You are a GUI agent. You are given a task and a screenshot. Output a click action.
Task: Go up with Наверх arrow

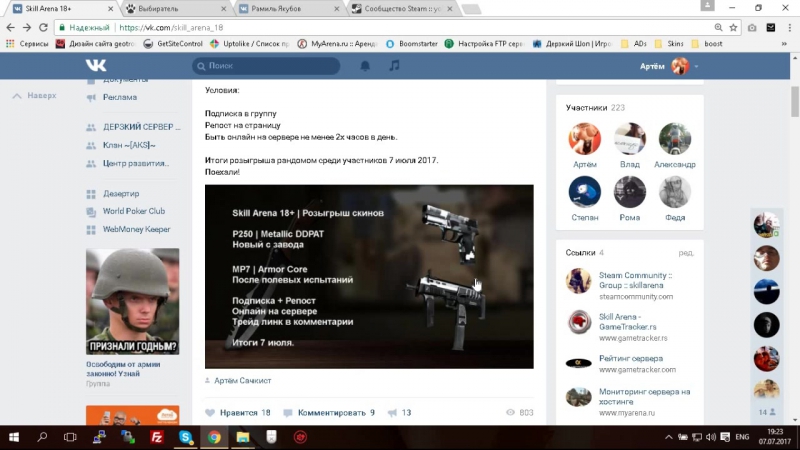pos(35,95)
